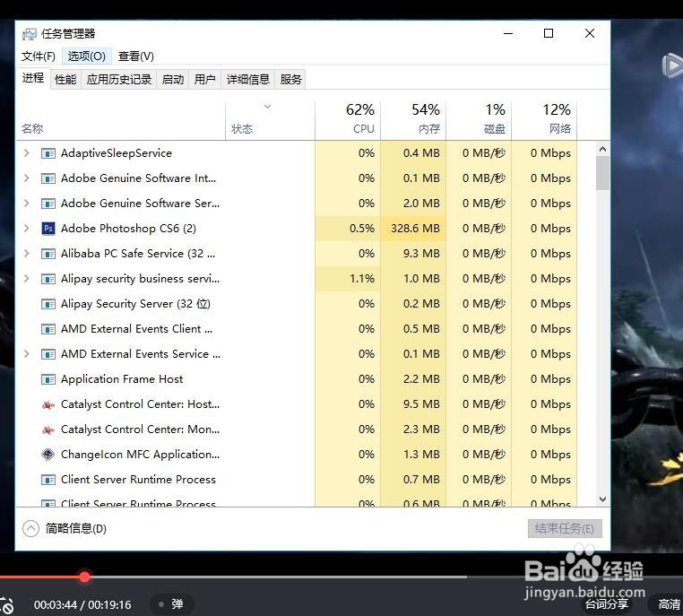Maximize the Task Manager window
Image resolution: width=683 pixels, height=616 pixels.
549,33
